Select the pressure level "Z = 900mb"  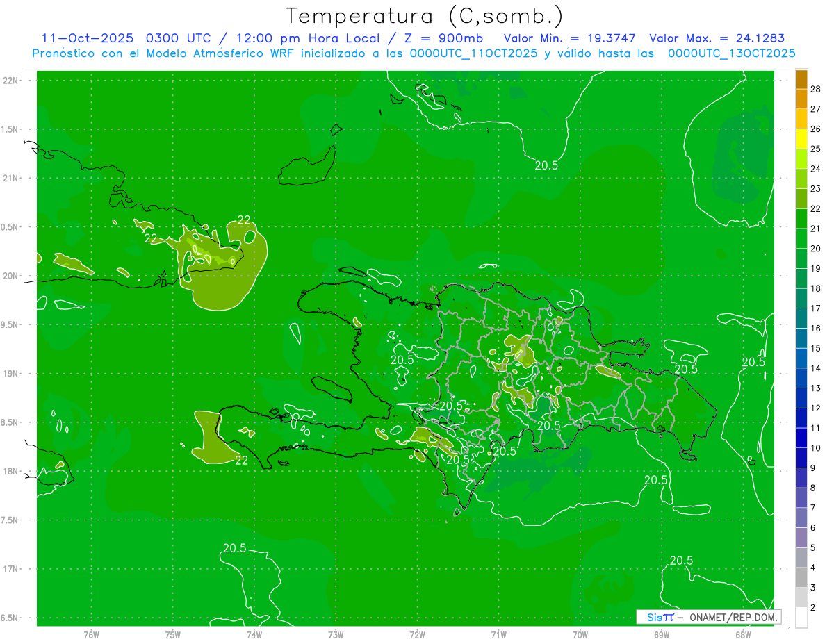pyautogui.click(x=445, y=38)
